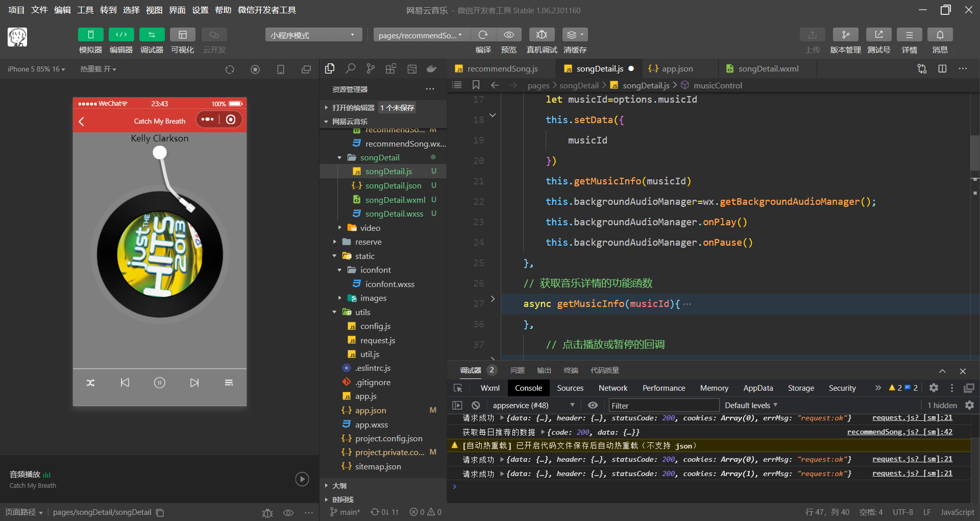Open search in the sidebar
Screen dimensions: 980x521
pyautogui.click(x=350, y=68)
